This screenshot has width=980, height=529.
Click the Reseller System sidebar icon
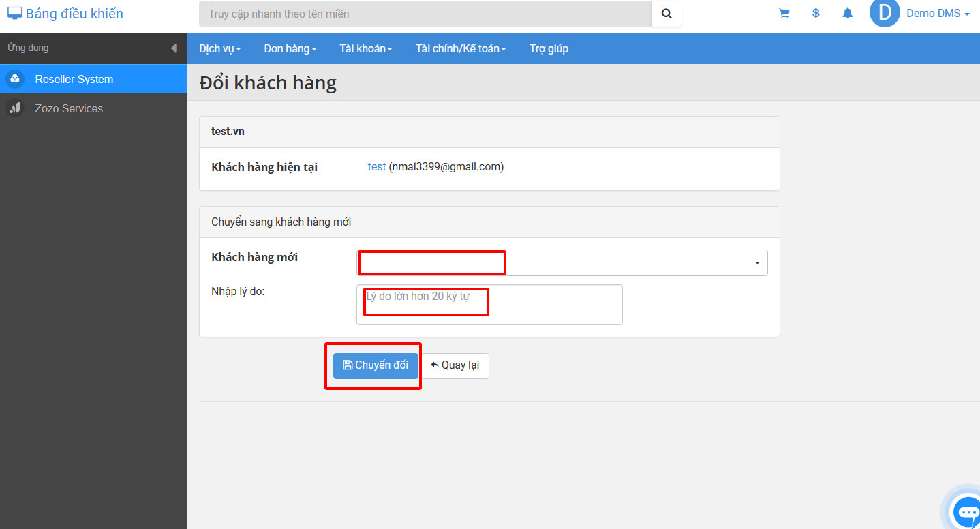[x=15, y=79]
